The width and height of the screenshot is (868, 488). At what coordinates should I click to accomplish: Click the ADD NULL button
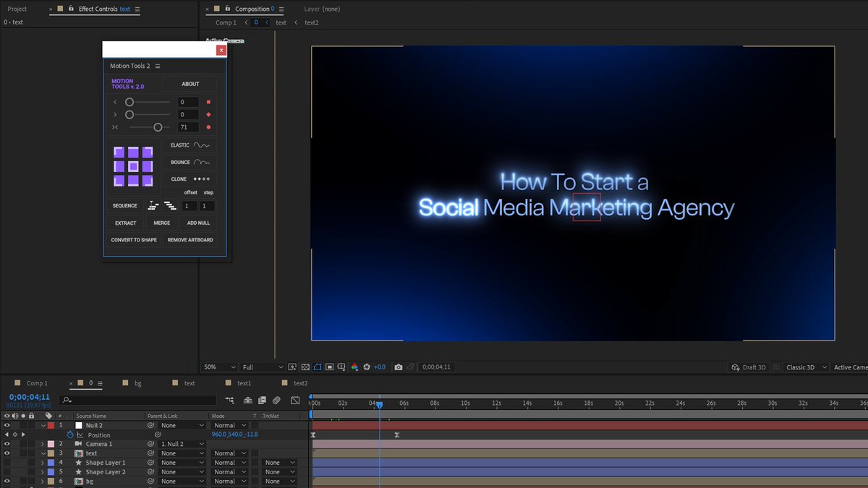click(198, 223)
